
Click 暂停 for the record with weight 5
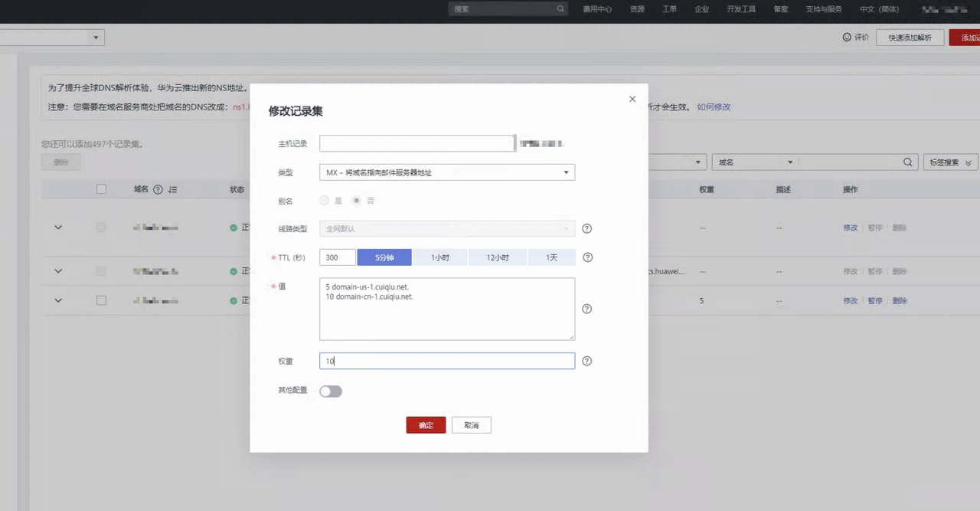(x=875, y=301)
